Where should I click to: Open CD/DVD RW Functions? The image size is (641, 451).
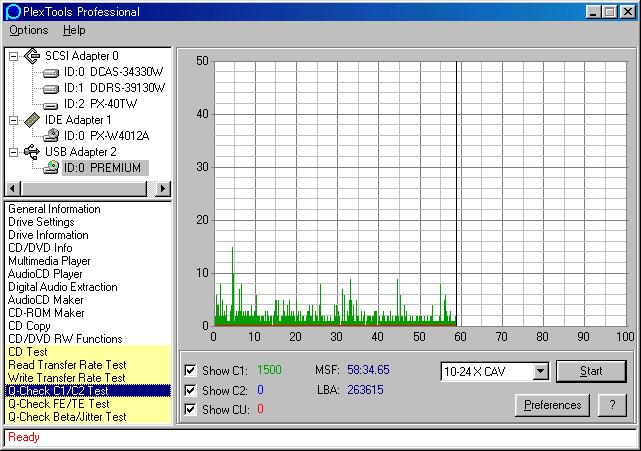click(x=65, y=339)
